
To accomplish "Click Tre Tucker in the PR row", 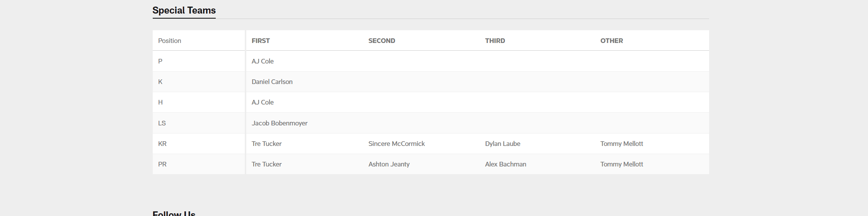I will click(x=266, y=164).
